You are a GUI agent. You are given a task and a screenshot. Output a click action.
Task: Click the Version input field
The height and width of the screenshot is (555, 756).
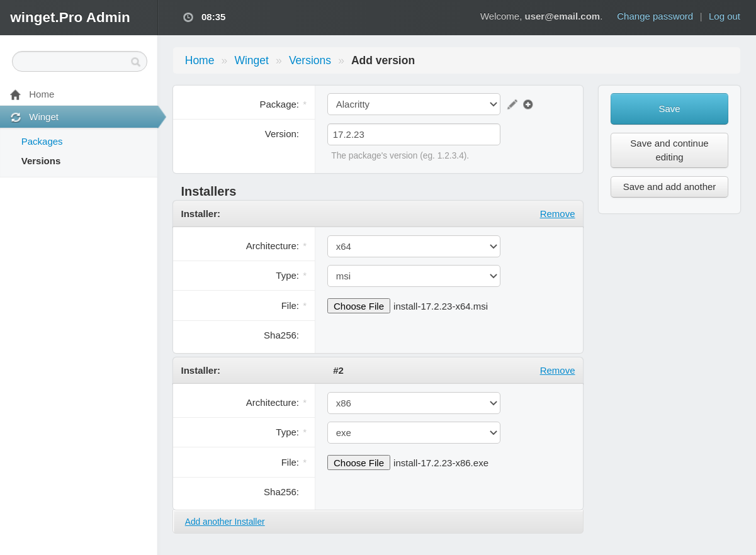point(414,135)
